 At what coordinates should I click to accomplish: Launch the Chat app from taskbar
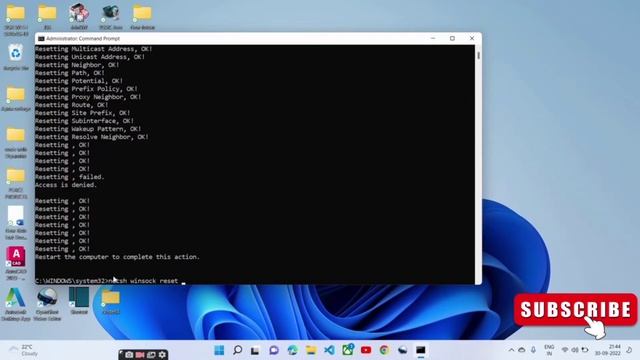274,350
